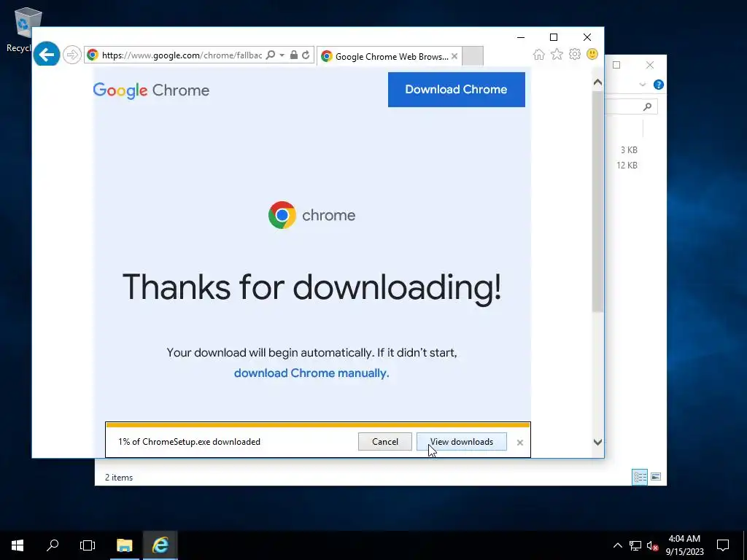Click the security lock icon in address bar
Image resolution: width=747 pixels, height=560 pixels.
[x=294, y=55]
